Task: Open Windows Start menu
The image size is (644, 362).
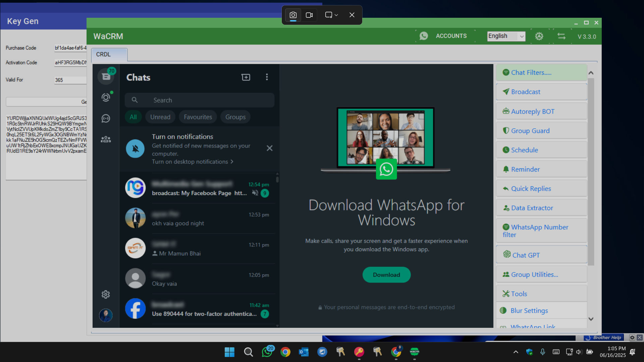Action: point(230,352)
